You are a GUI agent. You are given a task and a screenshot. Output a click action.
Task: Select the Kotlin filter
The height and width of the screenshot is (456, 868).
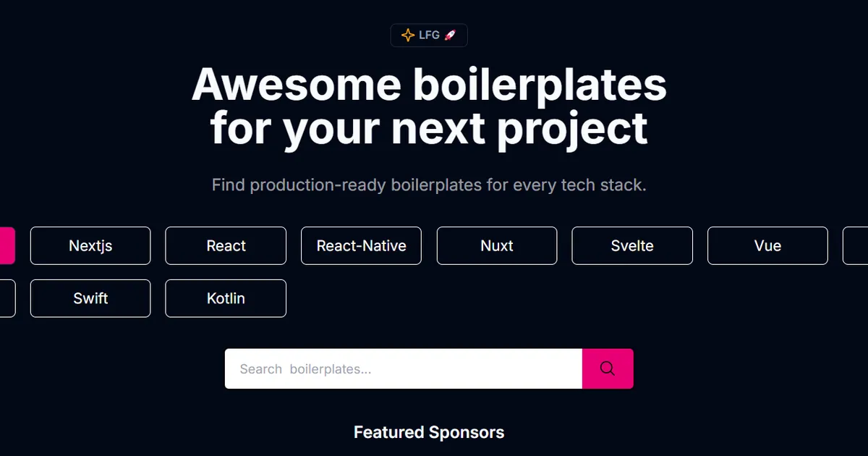click(225, 298)
